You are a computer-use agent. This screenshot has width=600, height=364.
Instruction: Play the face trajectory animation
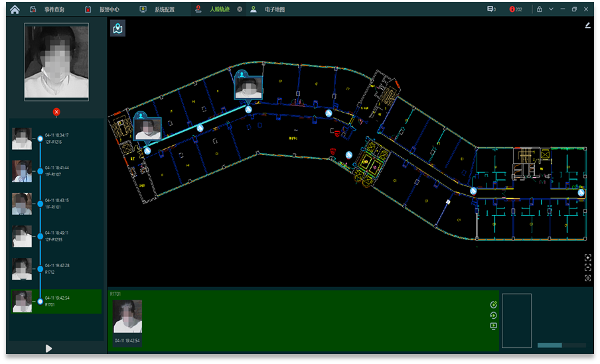(48, 348)
